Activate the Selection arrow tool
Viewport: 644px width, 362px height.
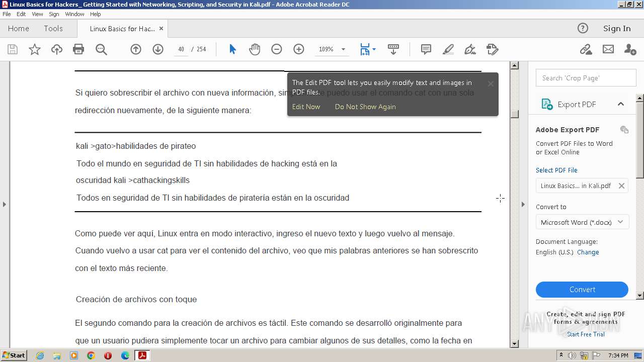232,49
